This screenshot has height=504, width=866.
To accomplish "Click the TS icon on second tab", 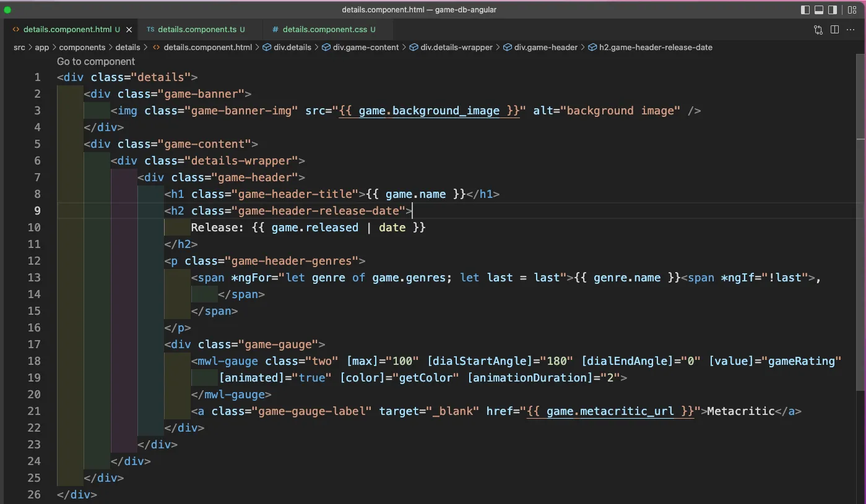I will [x=150, y=30].
